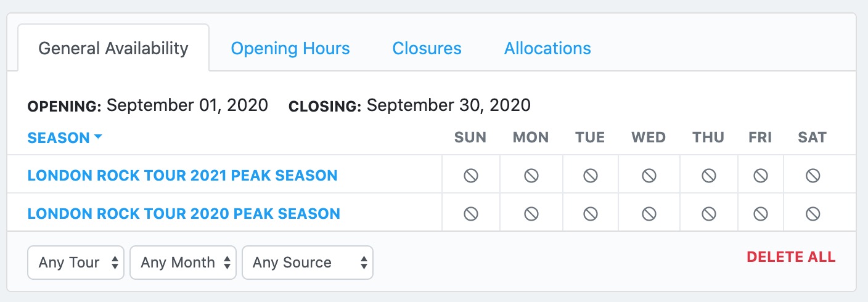Click Friday blocked icon for 2021 Peak Season

761,176
